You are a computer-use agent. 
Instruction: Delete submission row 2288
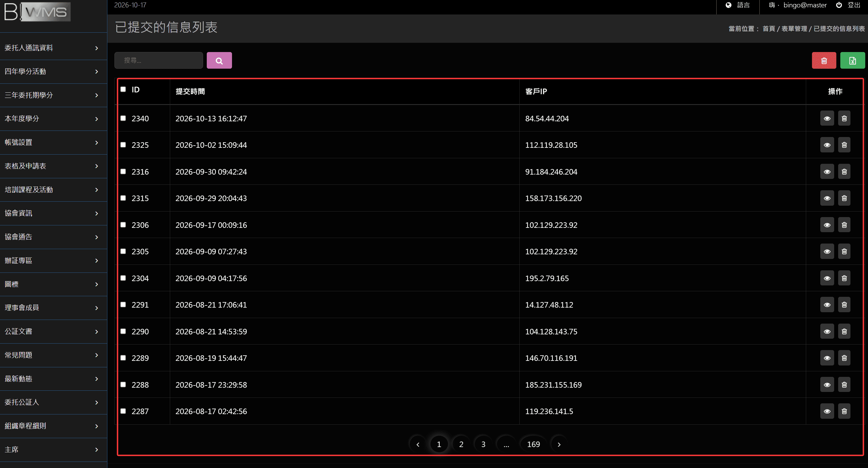(844, 385)
